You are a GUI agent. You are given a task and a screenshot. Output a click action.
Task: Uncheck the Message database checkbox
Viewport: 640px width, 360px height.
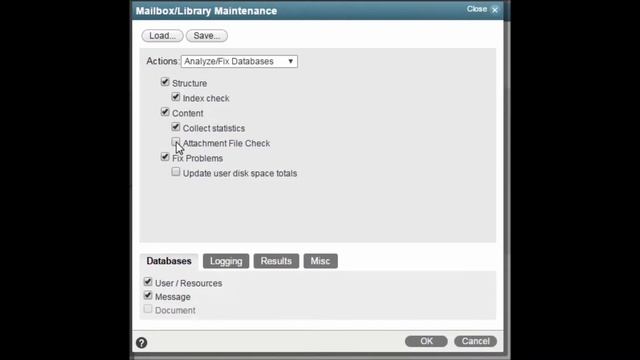(148, 296)
